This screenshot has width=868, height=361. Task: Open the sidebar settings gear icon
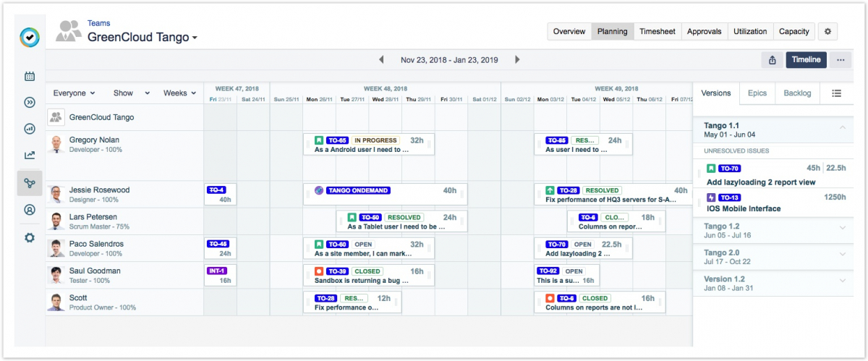[30, 237]
